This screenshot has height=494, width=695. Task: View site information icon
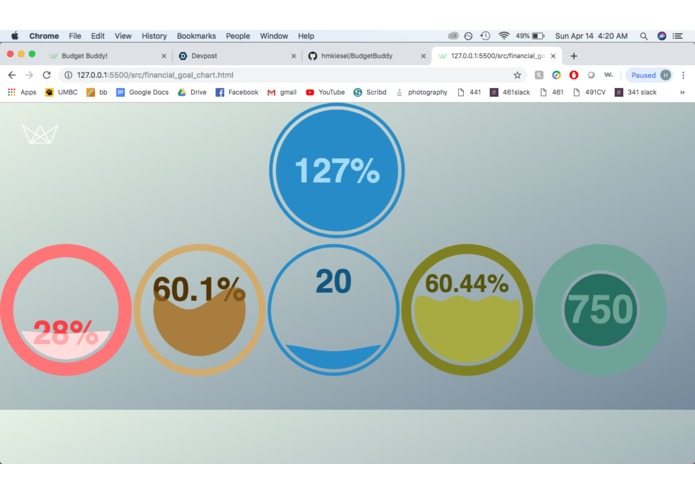[68, 75]
